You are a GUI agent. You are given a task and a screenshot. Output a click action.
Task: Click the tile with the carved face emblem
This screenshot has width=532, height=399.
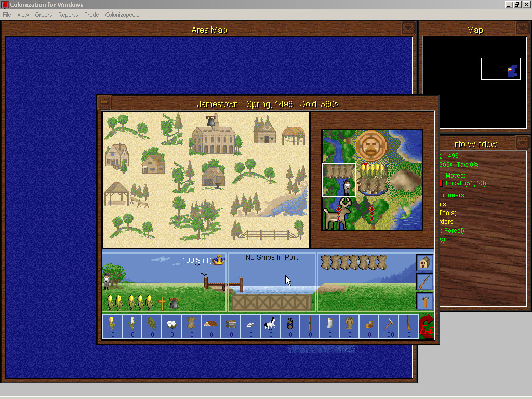372,146
